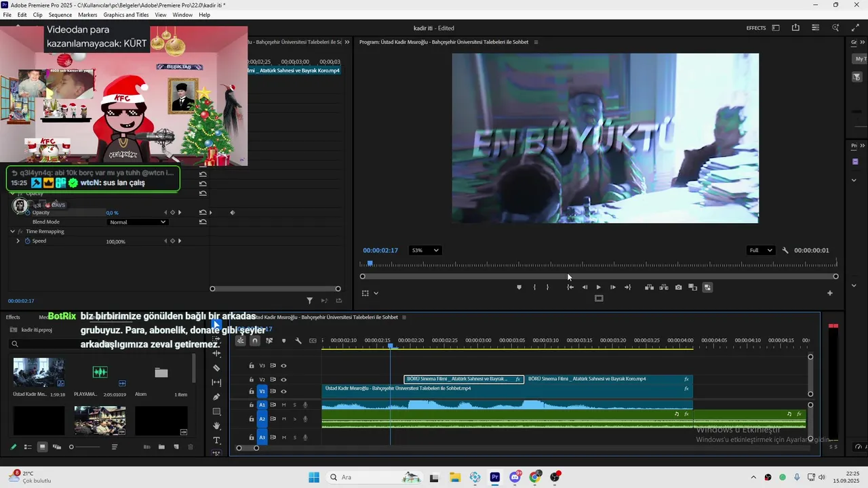
Task: Click the Lift button in Program monitor
Action: tap(649, 287)
